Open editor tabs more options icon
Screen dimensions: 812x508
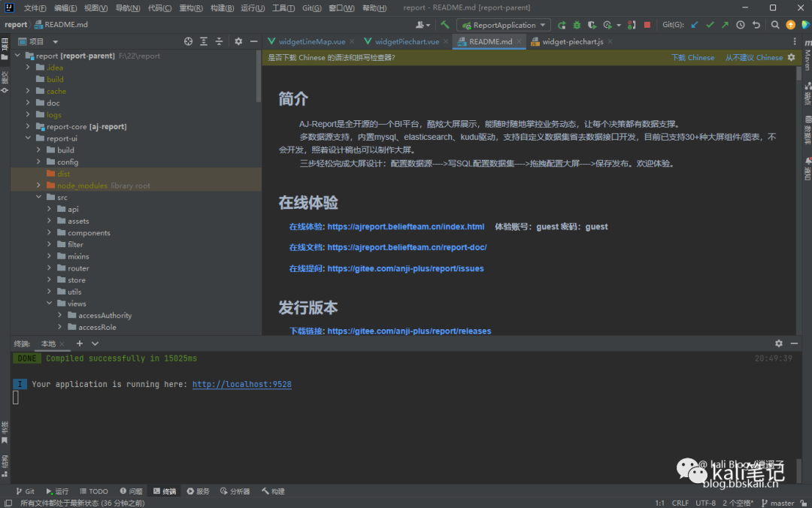(795, 41)
